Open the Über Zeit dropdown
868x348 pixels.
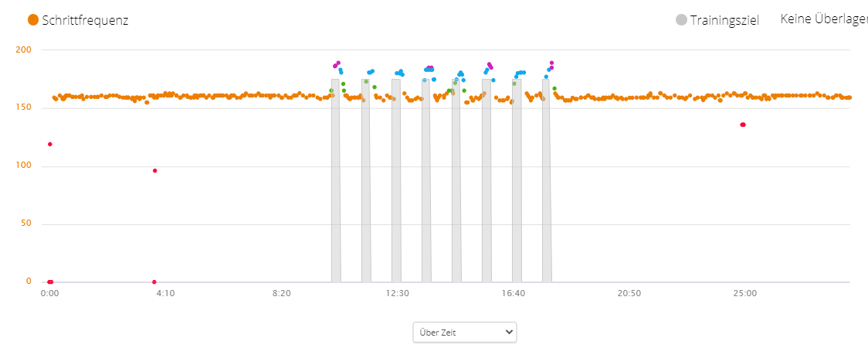464,332
